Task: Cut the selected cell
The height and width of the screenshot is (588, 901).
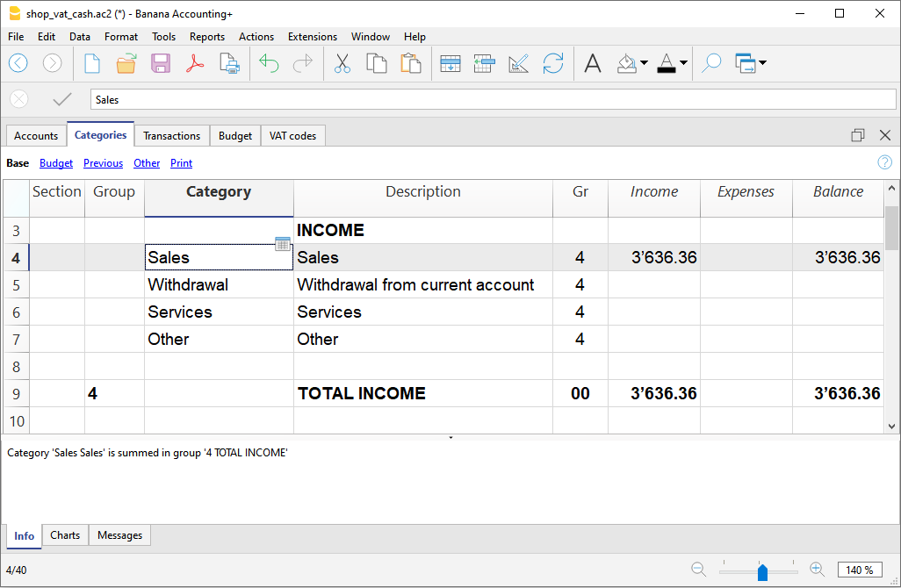Action: [x=342, y=63]
